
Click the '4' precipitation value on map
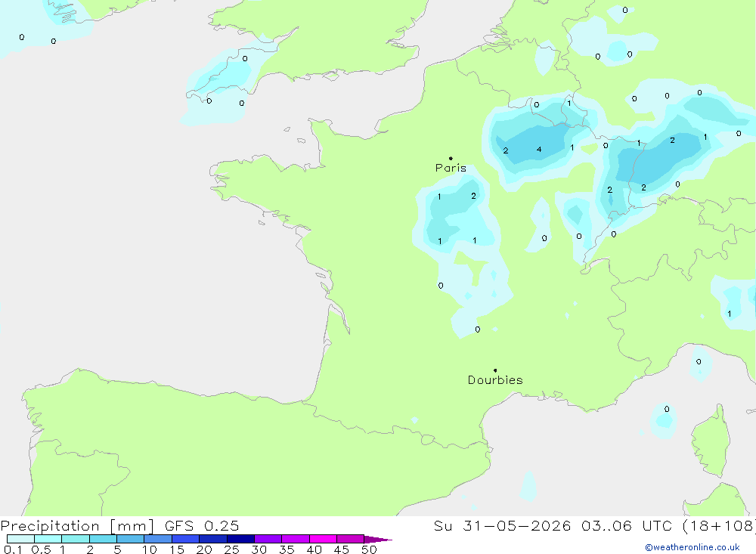point(539,150)
